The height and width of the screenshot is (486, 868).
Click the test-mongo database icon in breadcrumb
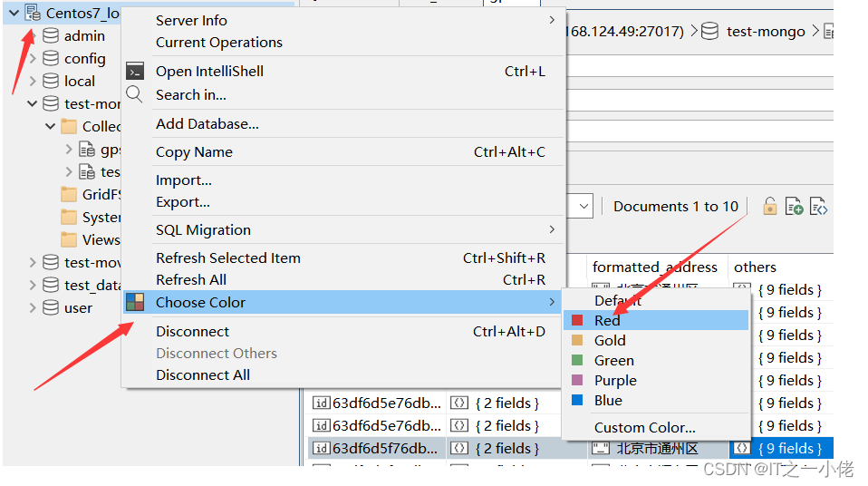(x=709, y=32)
